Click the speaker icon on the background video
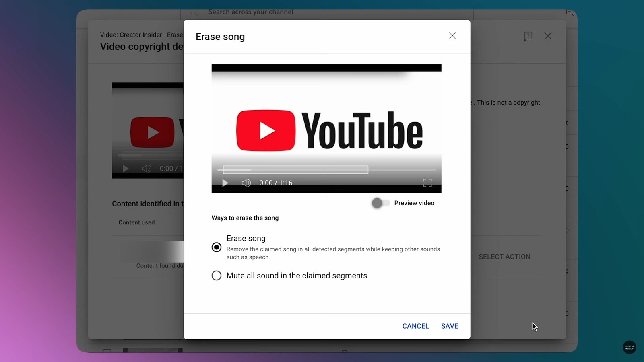644x362 pixels. click(147, 169)
